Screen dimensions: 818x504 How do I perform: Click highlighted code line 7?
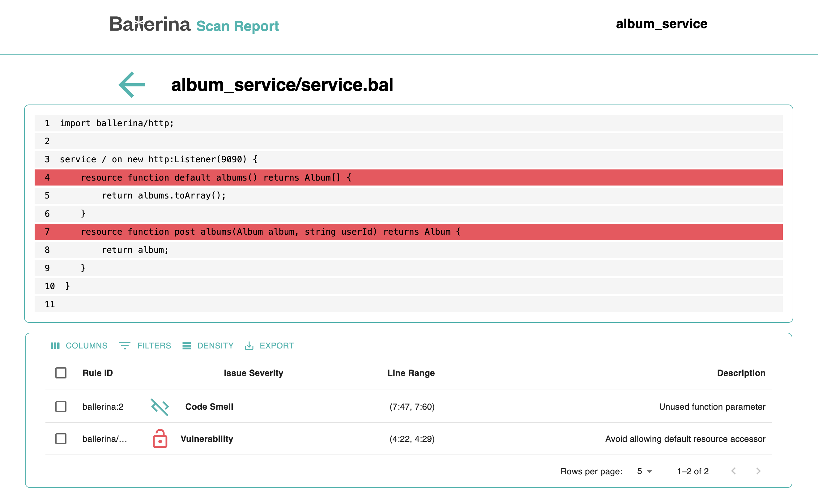pos(408,232)
